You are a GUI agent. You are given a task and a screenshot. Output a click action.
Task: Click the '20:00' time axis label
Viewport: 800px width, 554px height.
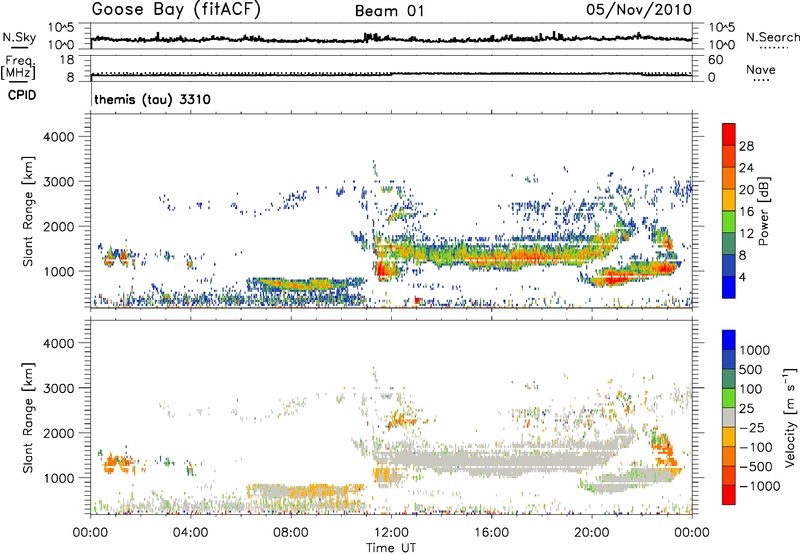(592, 533)
